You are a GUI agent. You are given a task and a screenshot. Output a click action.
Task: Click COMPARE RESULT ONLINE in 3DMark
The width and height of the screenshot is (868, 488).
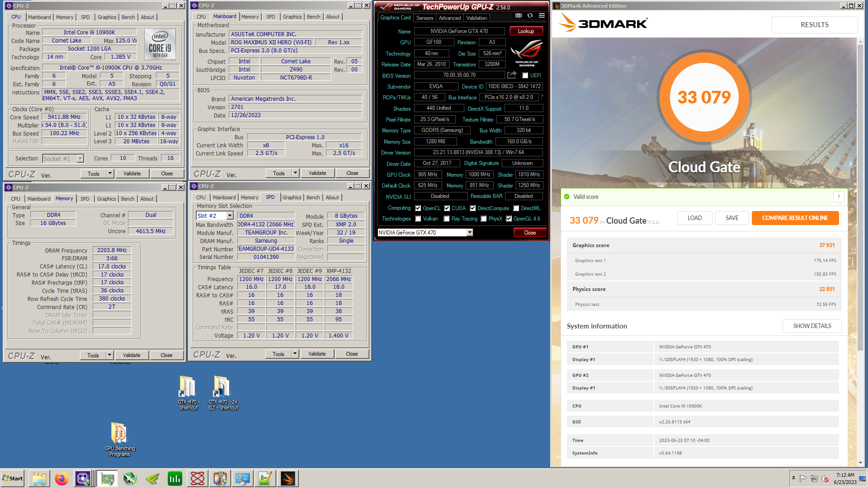(795, 218)
